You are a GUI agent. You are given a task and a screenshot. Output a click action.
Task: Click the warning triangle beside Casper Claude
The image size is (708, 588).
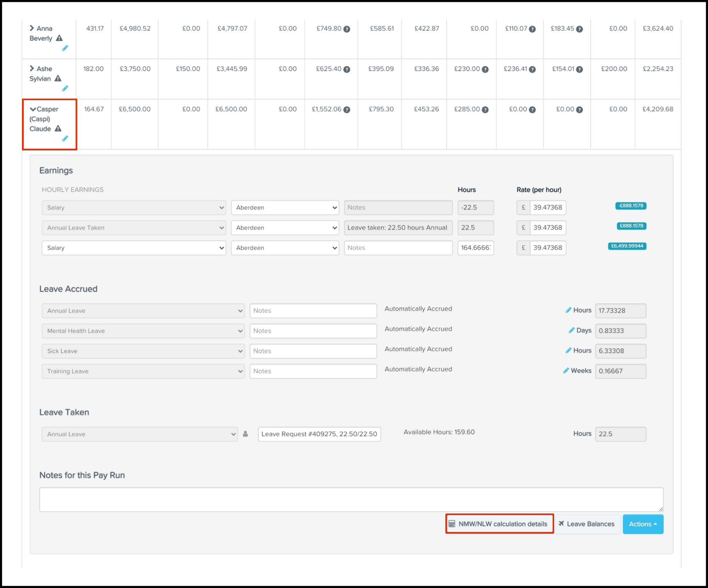[x=58, y=128]
